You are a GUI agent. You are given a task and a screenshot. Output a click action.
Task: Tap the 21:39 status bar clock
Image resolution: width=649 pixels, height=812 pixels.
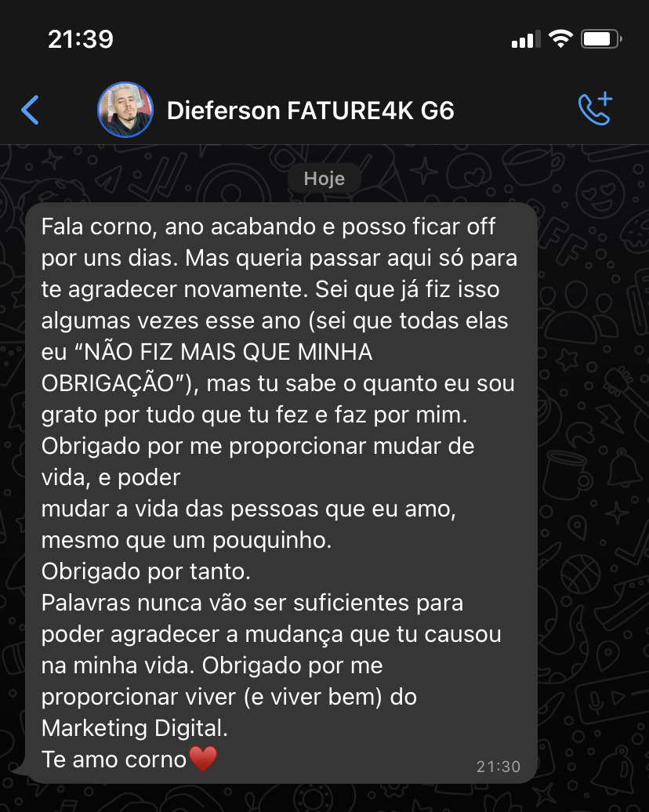[x=81, y=39]
